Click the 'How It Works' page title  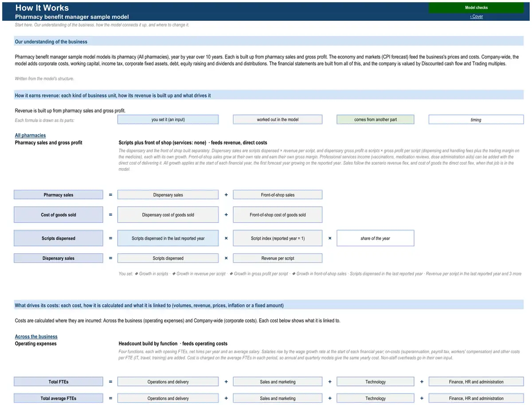(x=42, y=8)
